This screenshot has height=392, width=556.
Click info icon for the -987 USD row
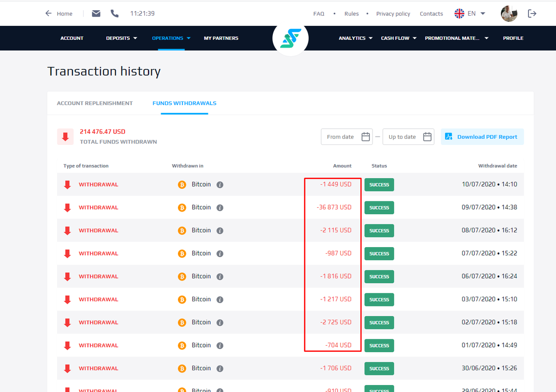tap(220, 254)
